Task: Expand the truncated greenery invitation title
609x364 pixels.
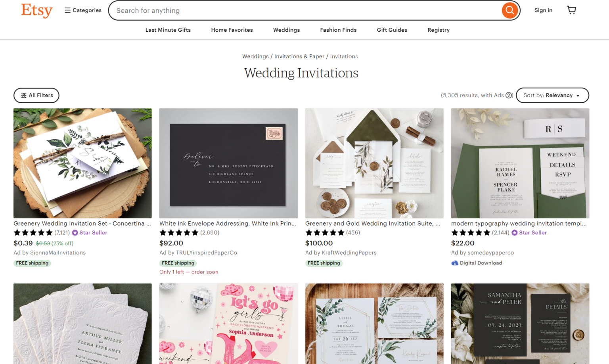Action: coord(82,223)
